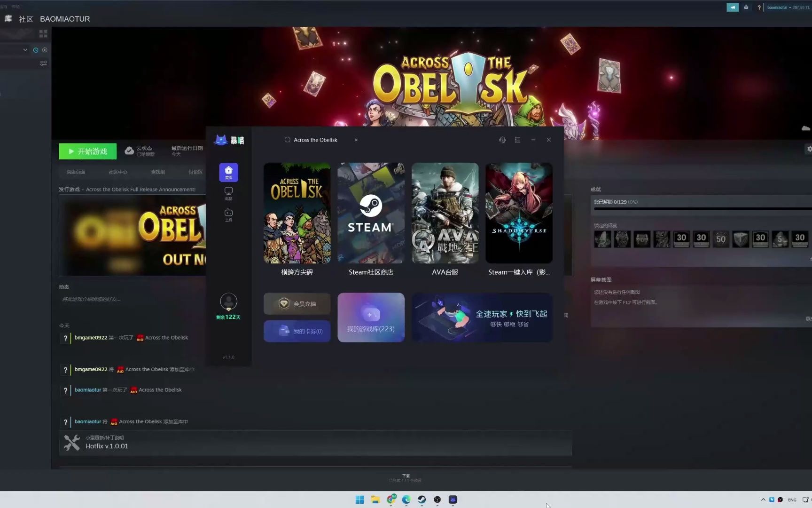
Task: Open Microsoft Edge from the taskbar
Action: point(406,500)
